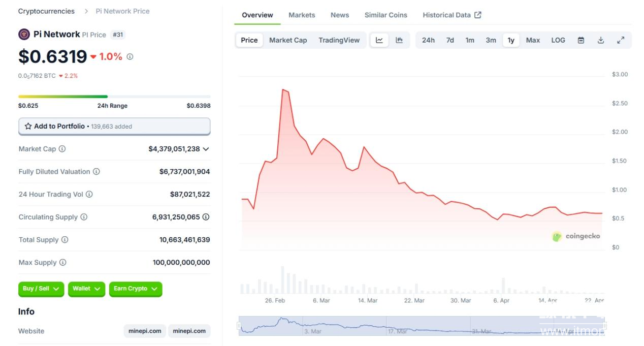This screenshot has height=346, width=644.
Task: Open the Earn Crypto dropdown
Action: 135,289
